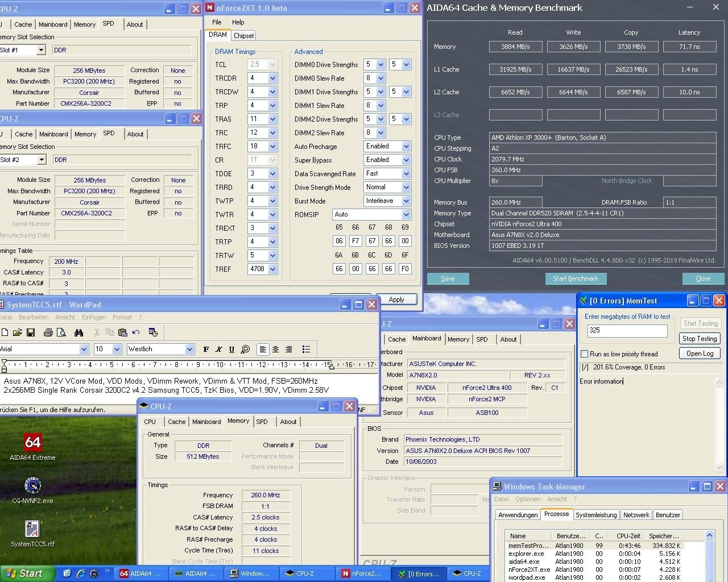Image resolution: width=728 pixels, height=582 pixels.
Task: Click the MemTest Error information scrollbar
Action: coord(719,425)
